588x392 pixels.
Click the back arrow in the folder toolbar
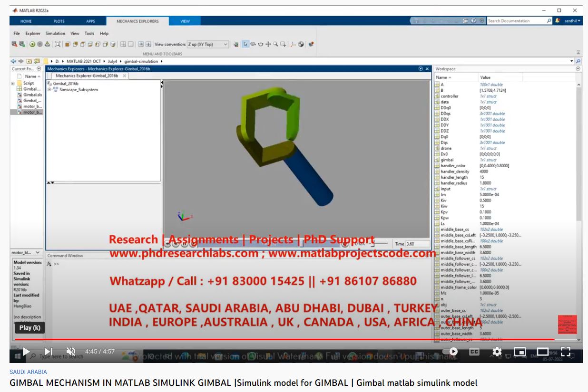[13, 61]
